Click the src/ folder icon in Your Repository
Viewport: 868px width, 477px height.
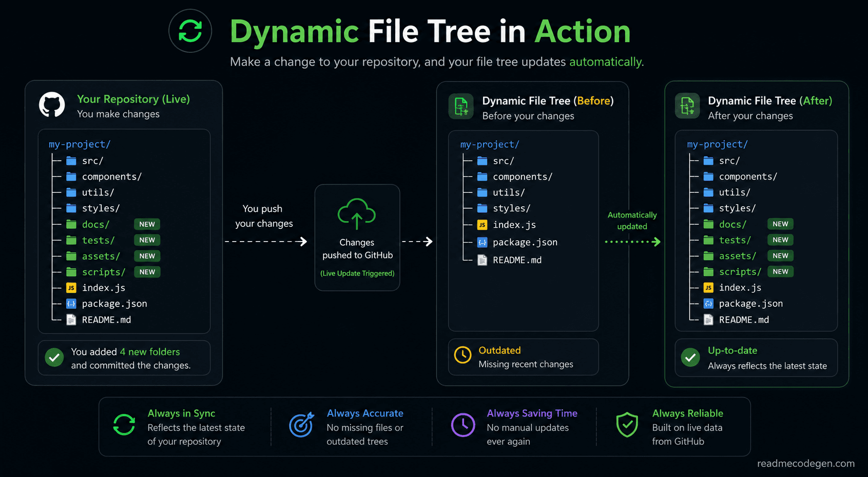71,161
